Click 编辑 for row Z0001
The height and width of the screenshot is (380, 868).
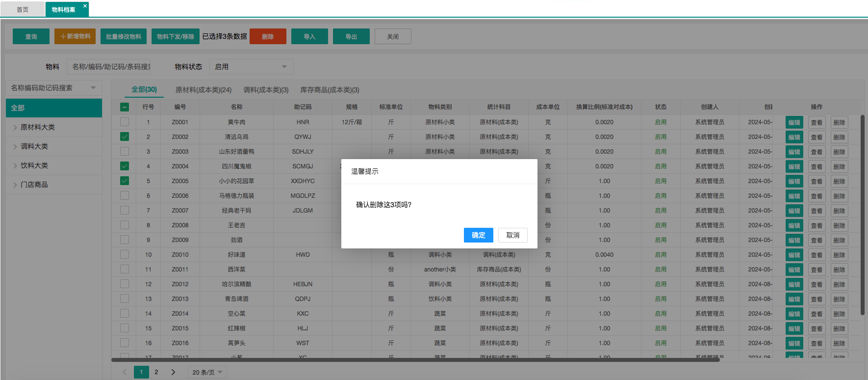point(794,122)
